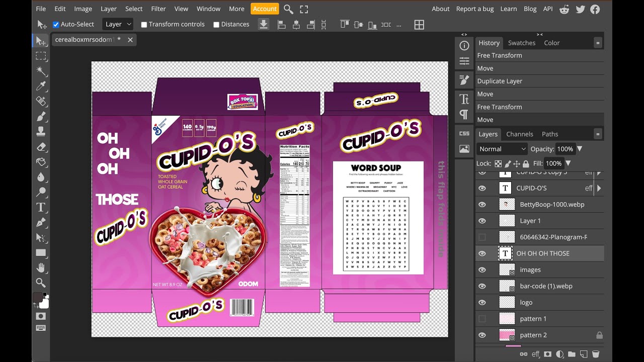Screen dimensions: 644x362
Task: Select the Clone Stamp tool
Action: click(41, 131)
